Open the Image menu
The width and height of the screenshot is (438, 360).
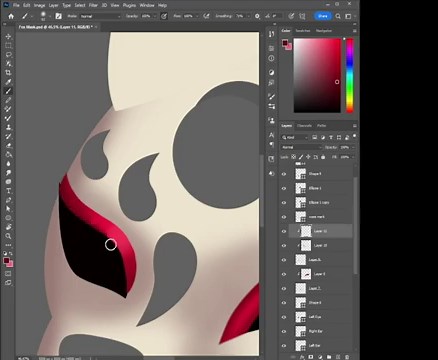coord(39,5)
